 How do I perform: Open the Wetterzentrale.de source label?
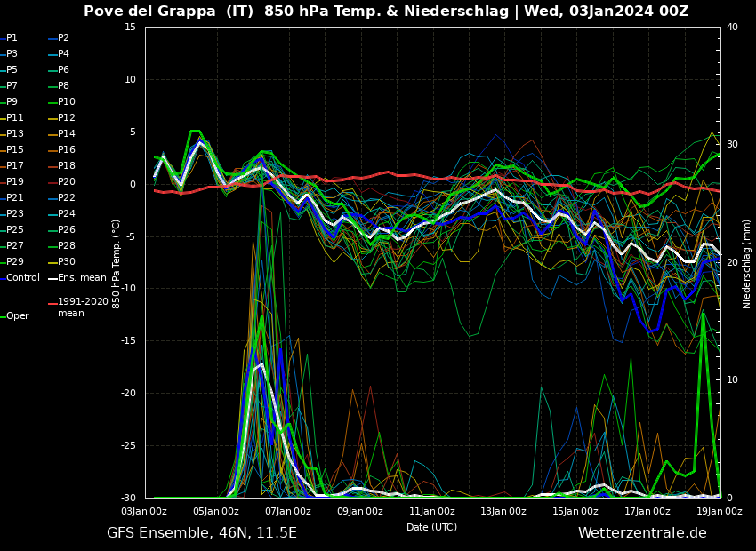tap(643, 533)
